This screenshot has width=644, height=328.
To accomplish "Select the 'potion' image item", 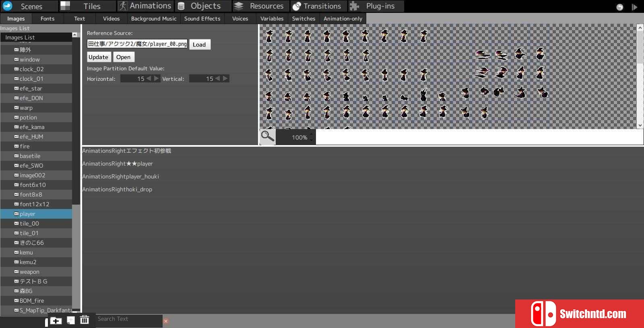I will tap(36, 117).
